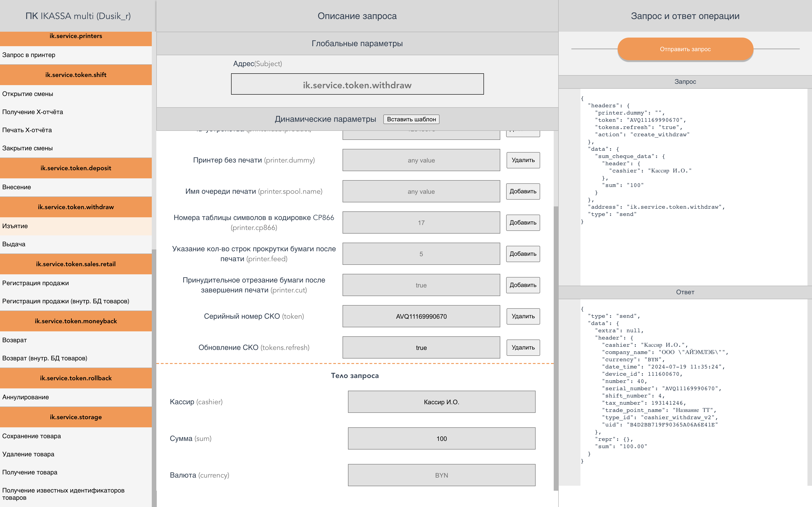Delete tokens.refresh parameter with Удалить
Screen dimensions: 812x507
[523, 347]
